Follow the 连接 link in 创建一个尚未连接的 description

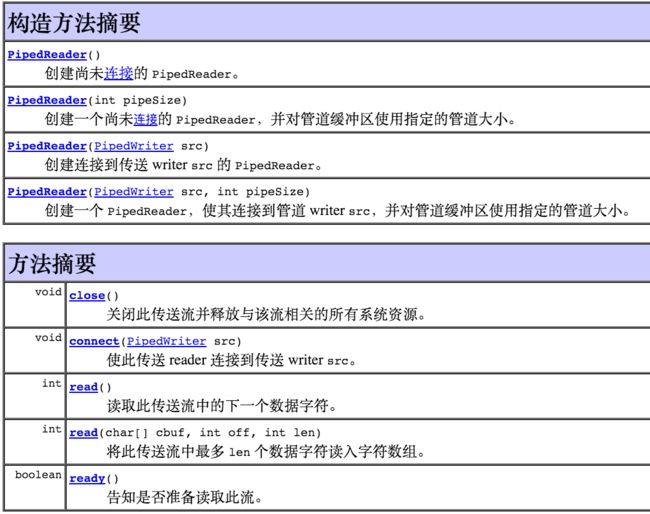click(145, 119)
